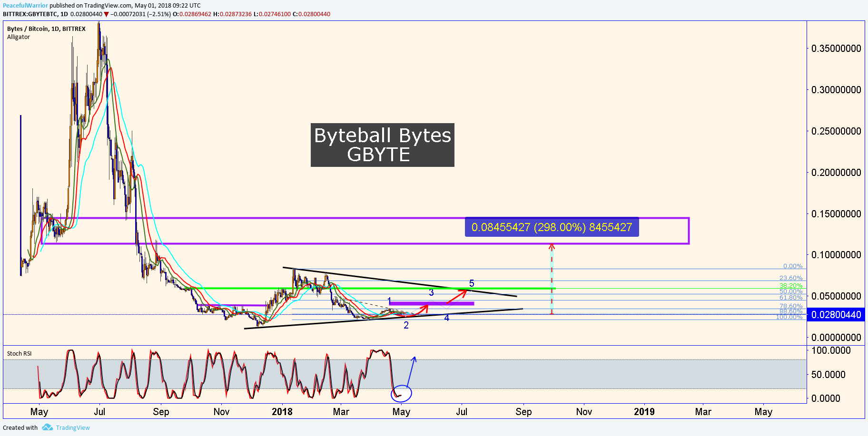
Task: Click the red down-triangle change indicator in header
Action: (x=107, y=14)
